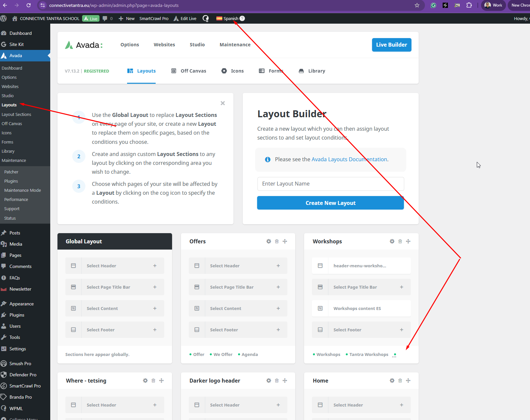Open the browser extensions puzzle icon
Screen dimensions: 530x420
(469, 5)
